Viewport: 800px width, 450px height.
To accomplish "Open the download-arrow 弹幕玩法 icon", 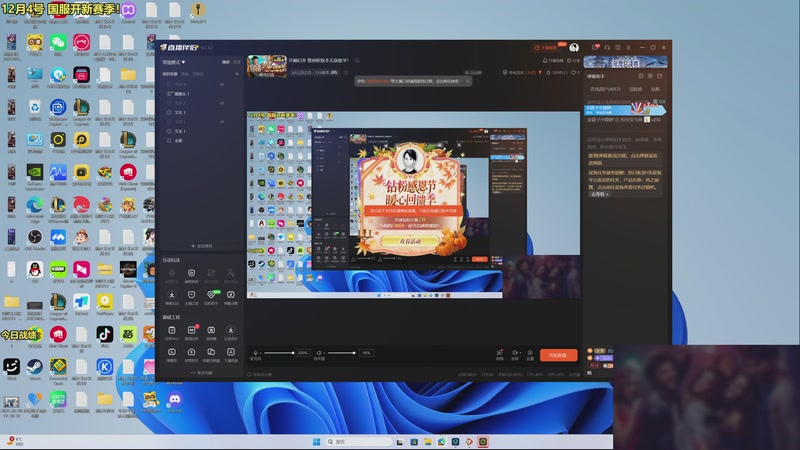I will (172, 297).
